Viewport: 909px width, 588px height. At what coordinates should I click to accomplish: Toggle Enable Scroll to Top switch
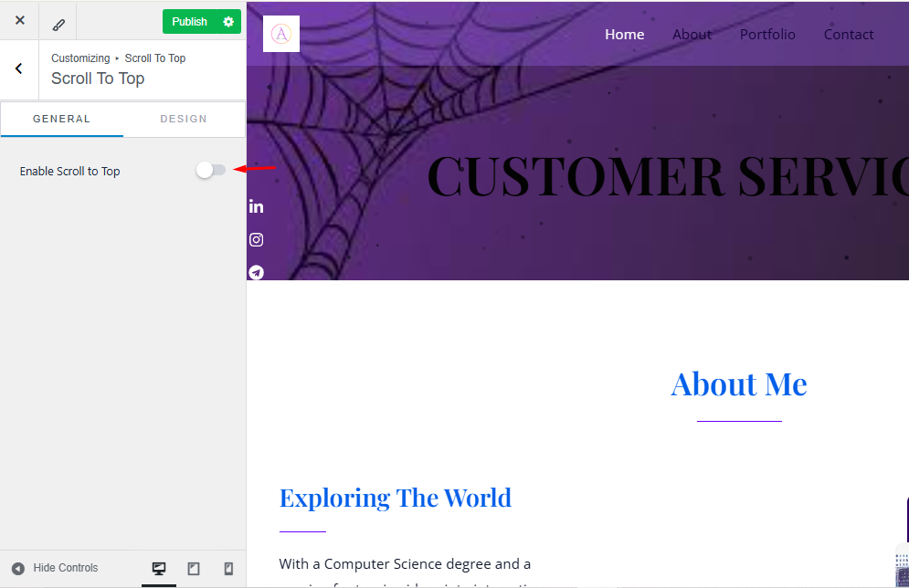(210, 170)
